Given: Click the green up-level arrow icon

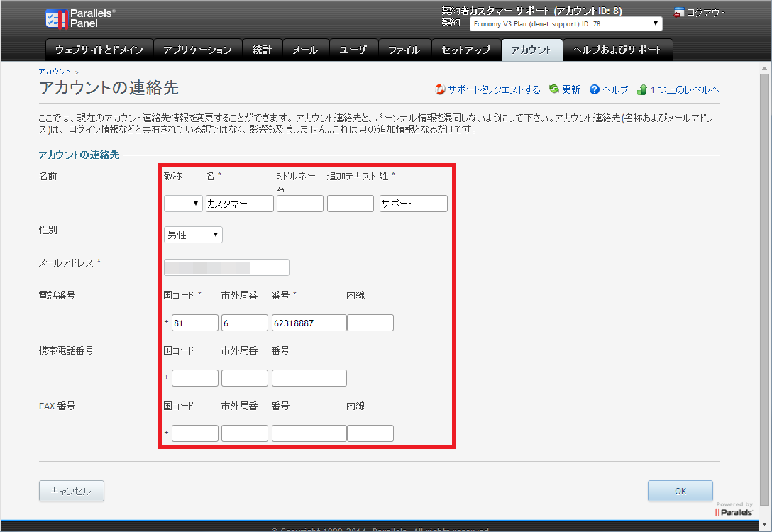Looking at the screenshot, I should 642,89.
